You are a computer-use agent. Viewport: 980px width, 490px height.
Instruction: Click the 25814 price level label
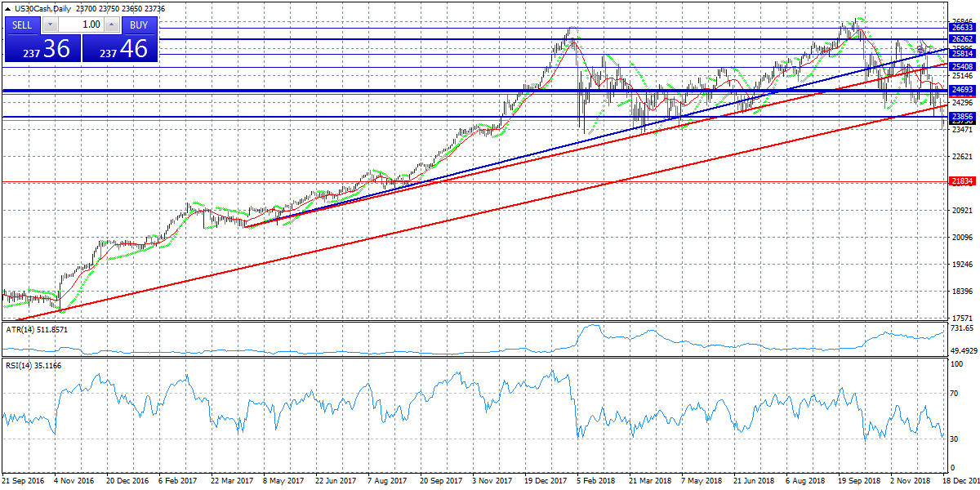pyautogui.click(x=962, y=54)
